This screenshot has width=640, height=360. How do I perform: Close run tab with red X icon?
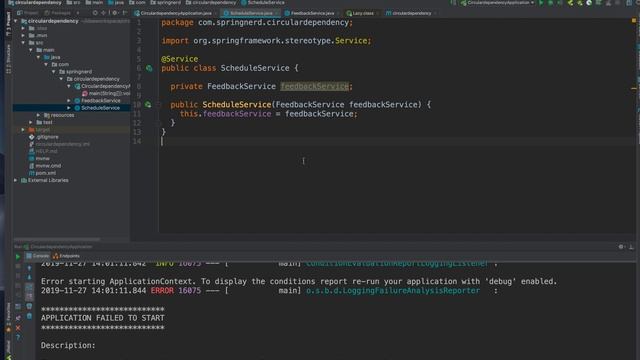[x=18, y=328]
